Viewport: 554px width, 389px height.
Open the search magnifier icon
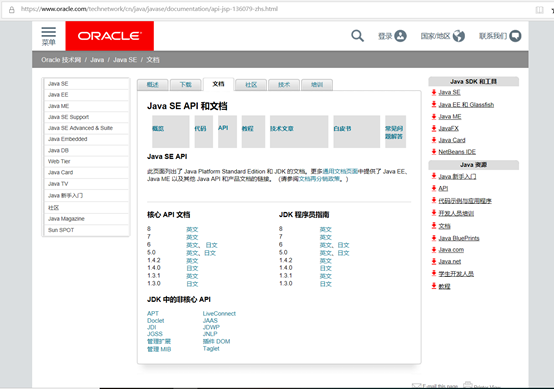pos(357,36)
